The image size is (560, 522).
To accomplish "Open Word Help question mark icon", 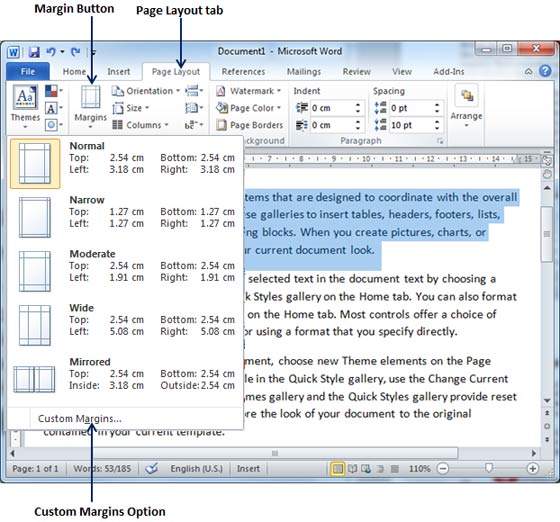I will click(545, 71).
